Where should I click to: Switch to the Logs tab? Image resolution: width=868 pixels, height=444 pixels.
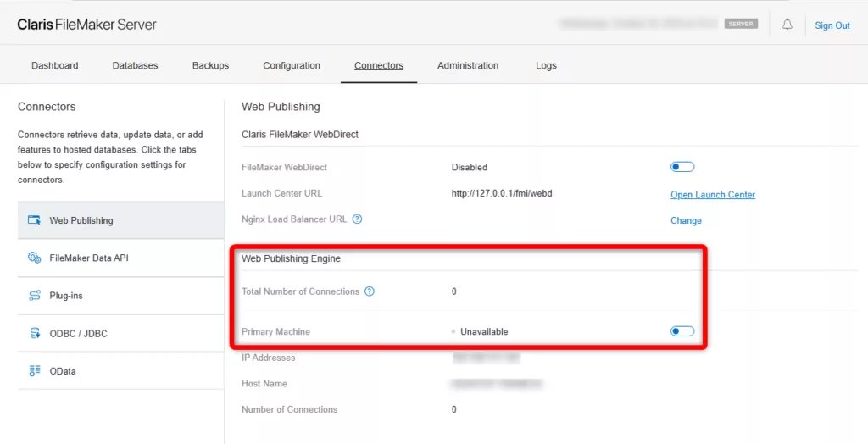[x=547, y=65]
